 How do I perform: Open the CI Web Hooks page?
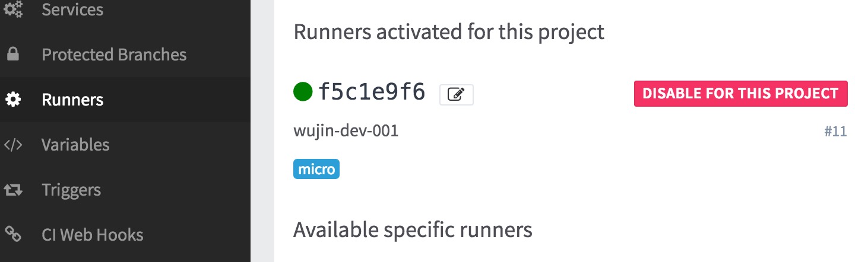point(93,235)
